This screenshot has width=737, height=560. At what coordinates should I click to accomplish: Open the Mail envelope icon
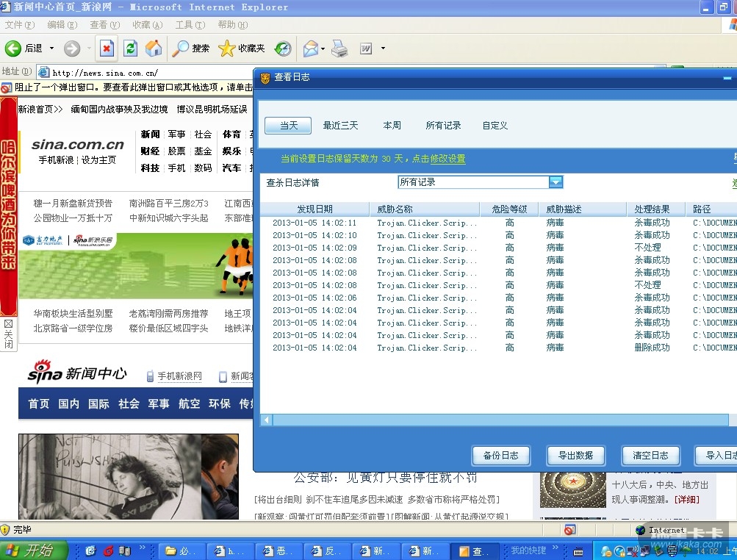click(x=311, y=48)
